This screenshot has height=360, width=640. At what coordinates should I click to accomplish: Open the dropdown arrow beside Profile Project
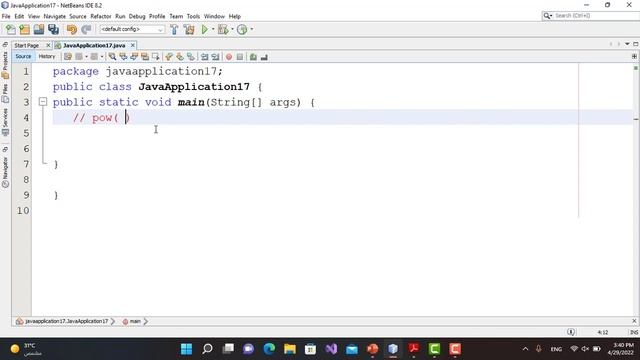click(251, 29)
